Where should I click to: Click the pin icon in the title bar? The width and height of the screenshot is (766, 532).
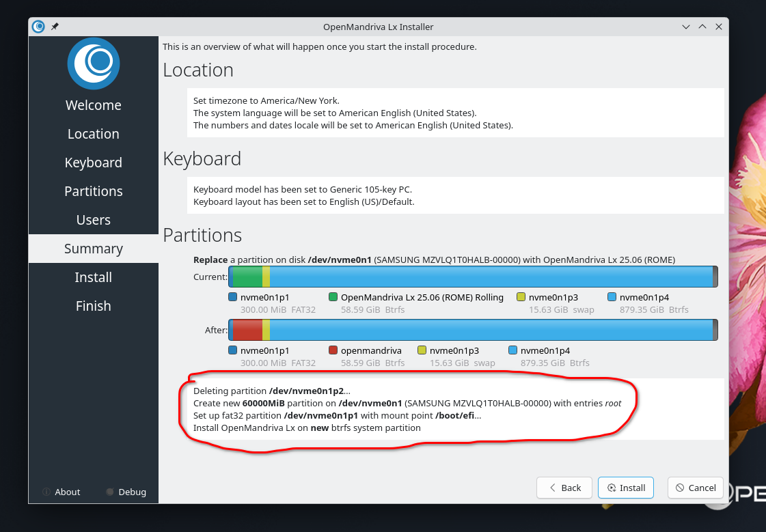55,27
